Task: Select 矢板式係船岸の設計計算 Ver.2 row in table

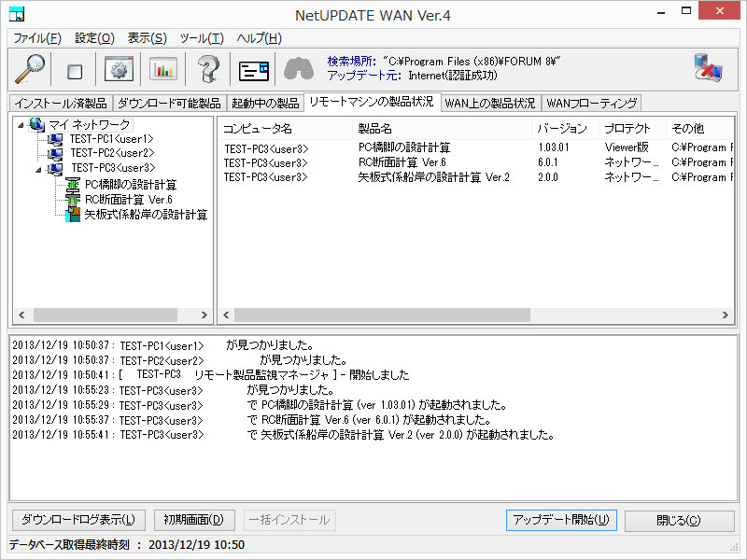Action: tap(475, 177)
